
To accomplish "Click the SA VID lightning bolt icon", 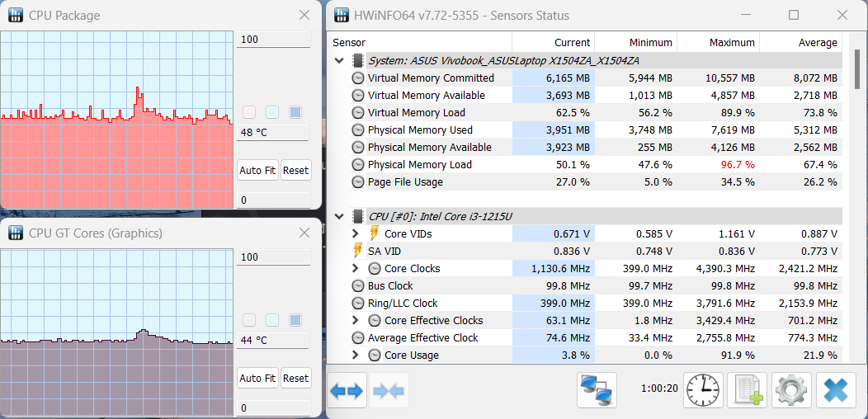I will 358,251.
